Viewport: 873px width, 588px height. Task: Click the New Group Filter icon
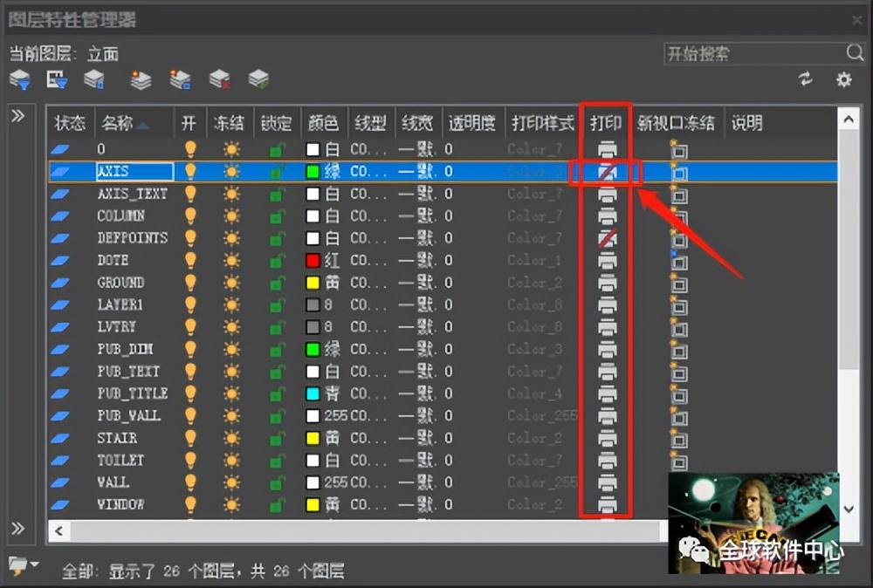(57, 80)
